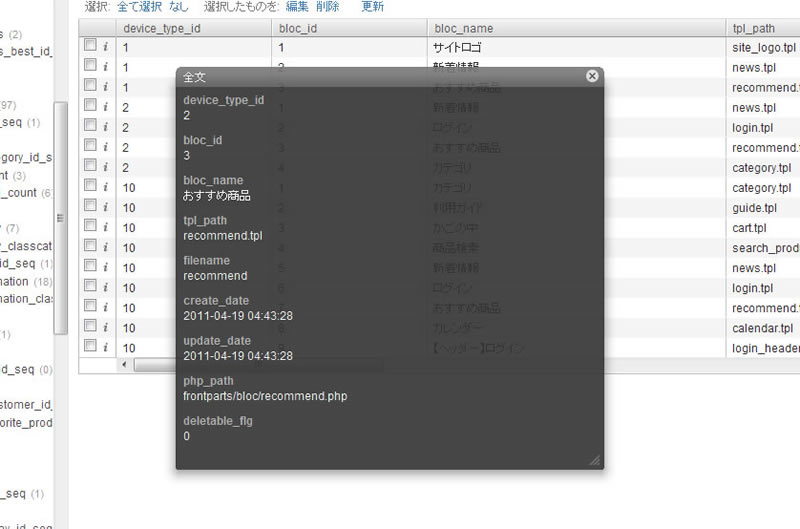Tick the checkbox for site_logo.tpl row
800x529 pixels.
coord(90,46)
